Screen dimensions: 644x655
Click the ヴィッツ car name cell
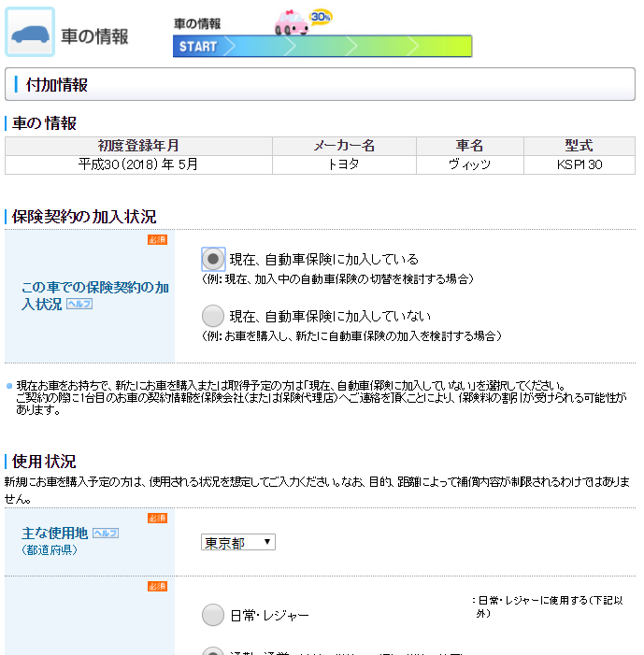pyautogui.click(x=470, y=164)
